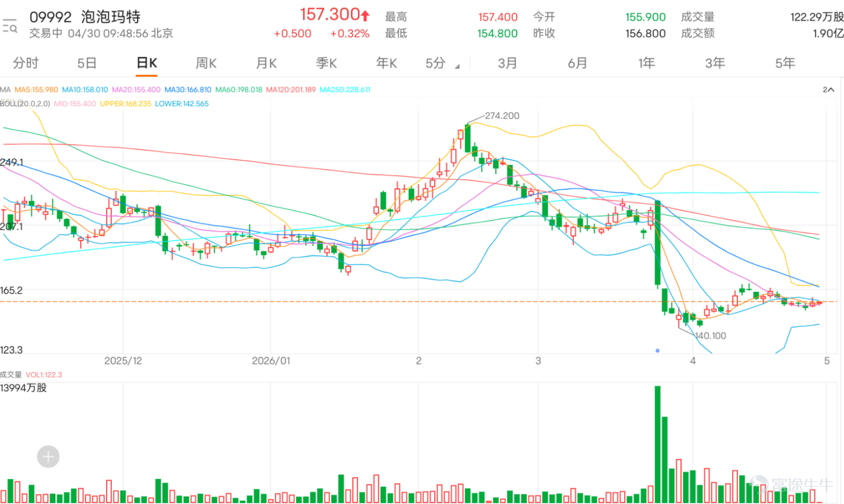Click the 最低 value 154.800
The image size is (844, 504).
pyautogui.click(x=497, y=34)
